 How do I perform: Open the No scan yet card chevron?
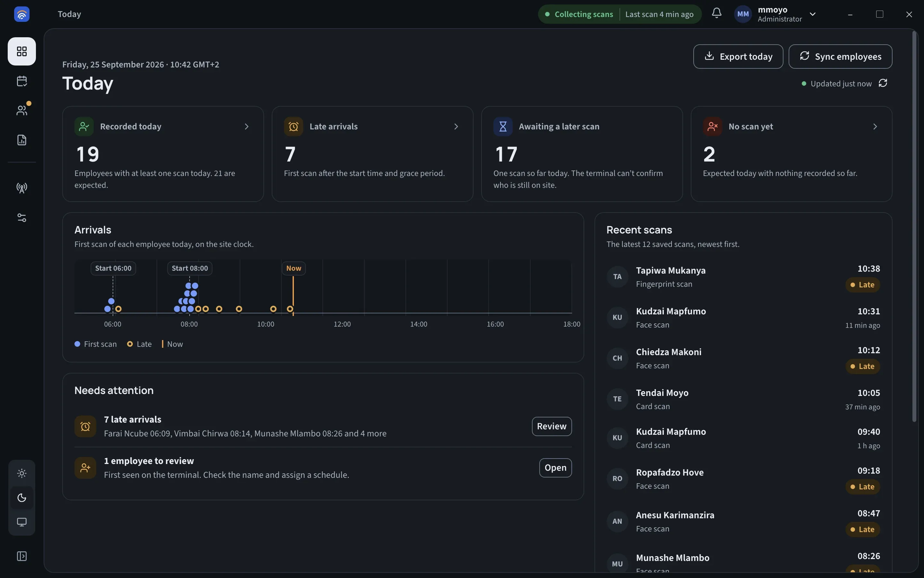(875, 127)
